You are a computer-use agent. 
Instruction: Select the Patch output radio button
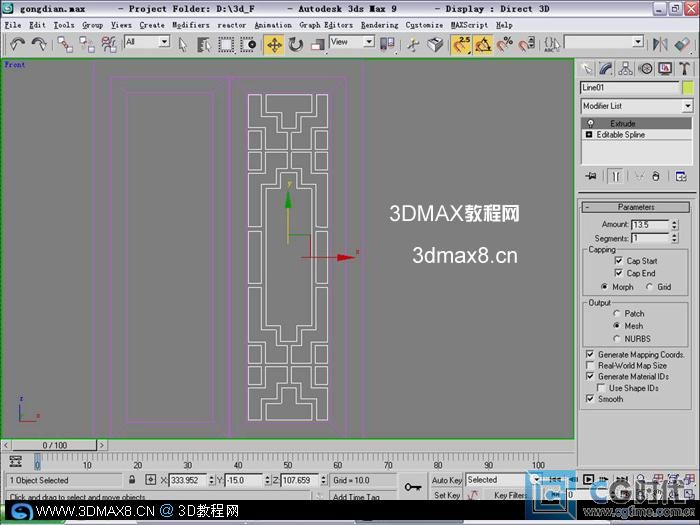pyautogui.click(x=617, y=313)
